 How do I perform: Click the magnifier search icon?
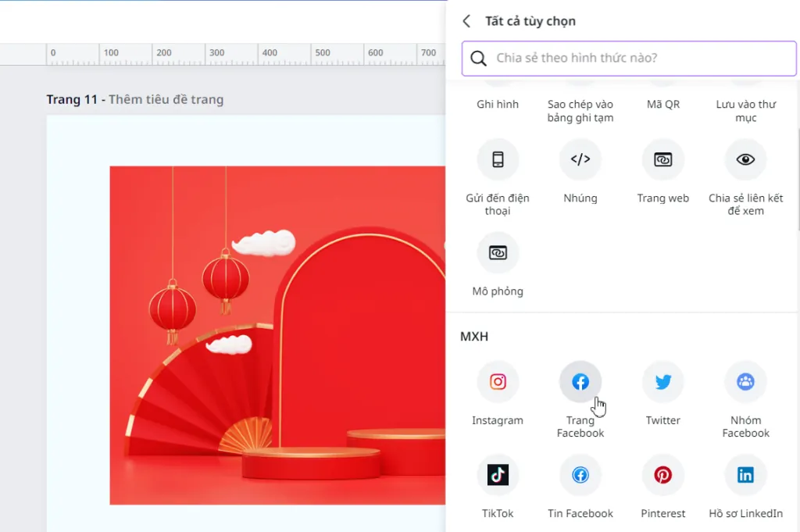[x=479, y=58]
